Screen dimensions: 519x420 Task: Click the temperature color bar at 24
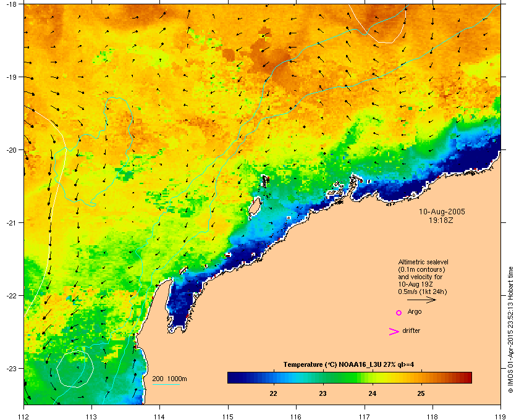373,377
